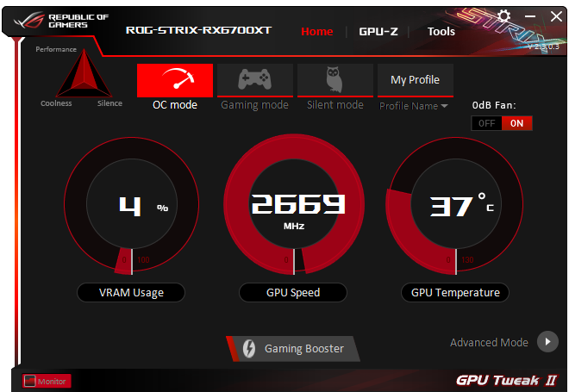Click the Advanced Mode text
The image size is (569, 392).
tap(489, 342)
